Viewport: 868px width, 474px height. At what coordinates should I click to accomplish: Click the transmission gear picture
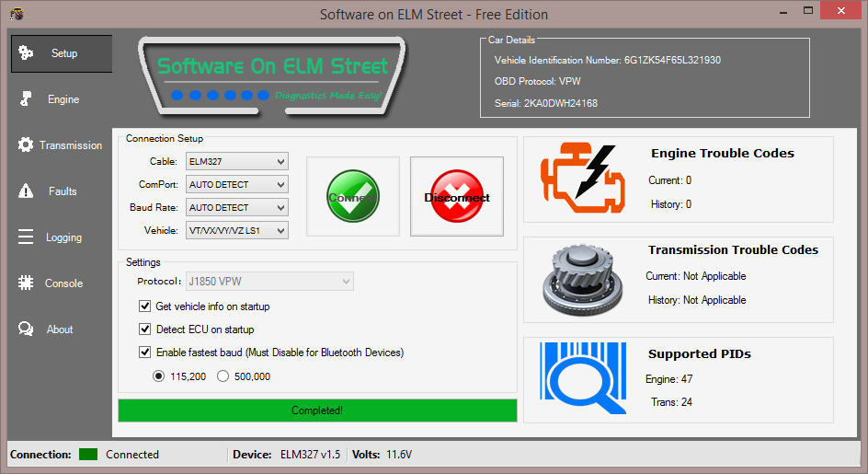tap(583, 280)
